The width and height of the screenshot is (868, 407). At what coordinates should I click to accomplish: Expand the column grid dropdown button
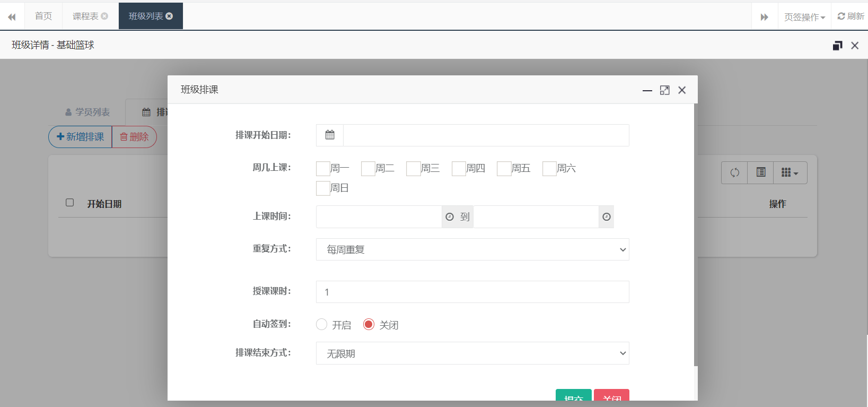click(x=790, y=172)
